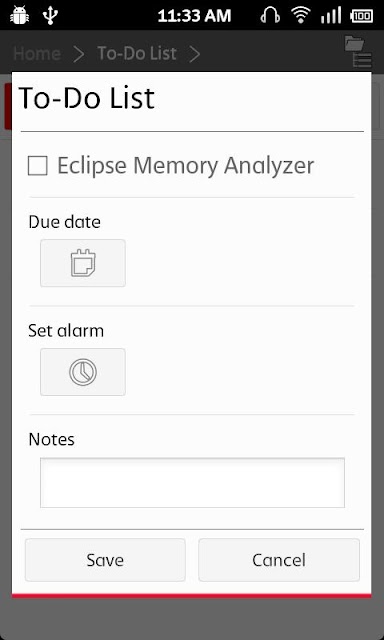
Task: Focus the Notes text field
Action: pos(192,482)
